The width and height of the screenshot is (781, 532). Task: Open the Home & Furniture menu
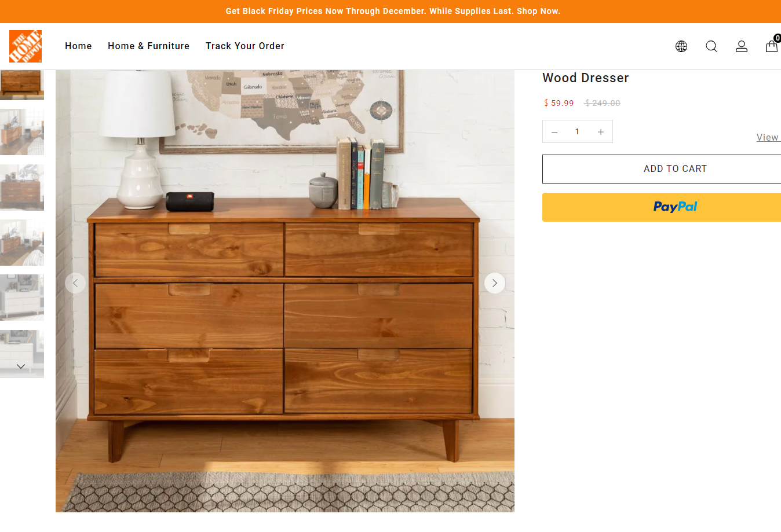click(x=148, y=46)
